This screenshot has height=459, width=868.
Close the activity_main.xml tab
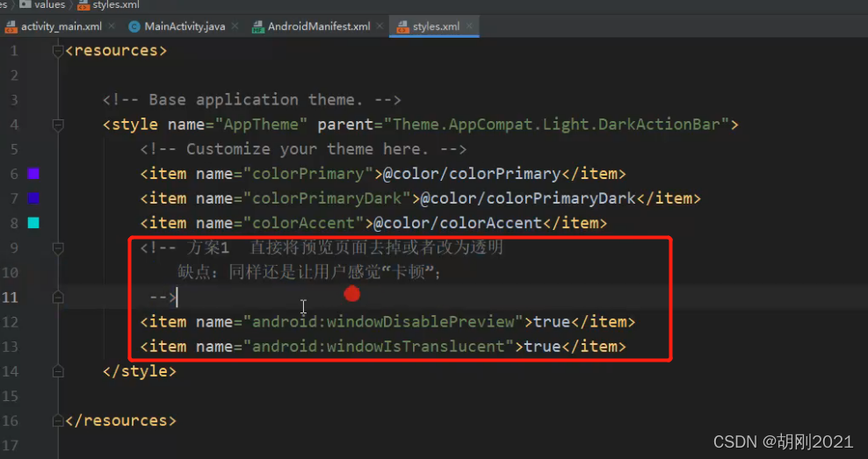click(x=112, y=26)
